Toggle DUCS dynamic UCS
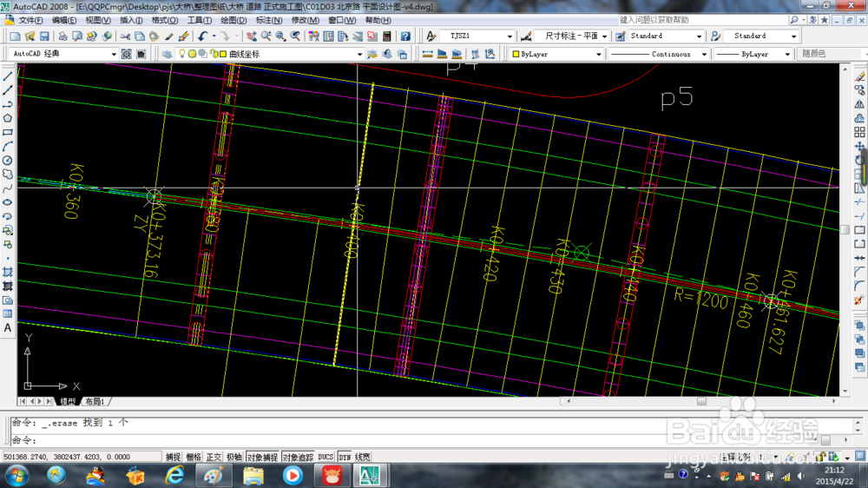868x488 pixels. pos(325,457)
